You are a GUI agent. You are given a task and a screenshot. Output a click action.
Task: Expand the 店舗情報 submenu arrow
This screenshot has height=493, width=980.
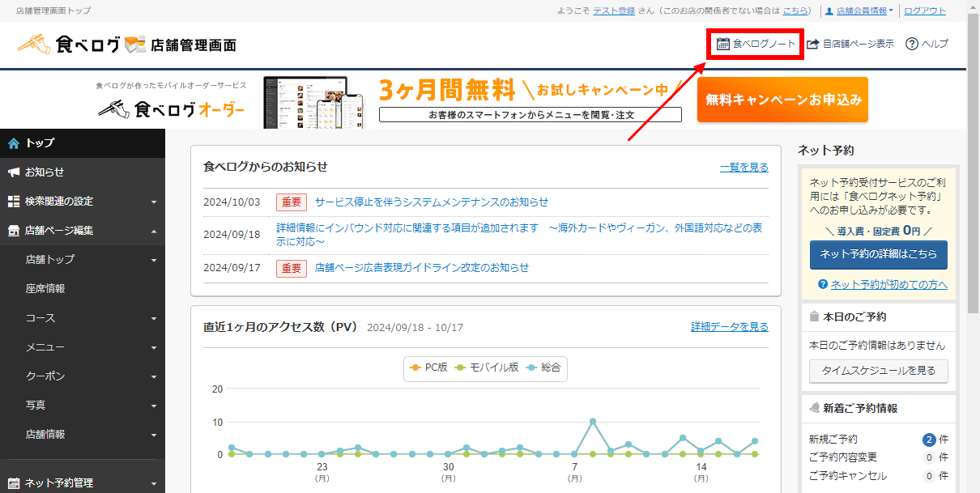pyautogui.click(x=154, y=436)
